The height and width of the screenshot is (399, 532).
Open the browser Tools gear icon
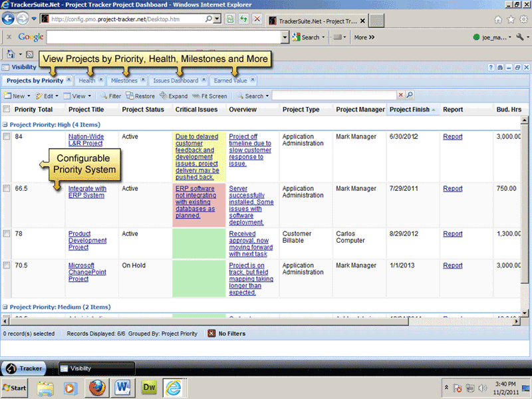(x=524, y=19)
